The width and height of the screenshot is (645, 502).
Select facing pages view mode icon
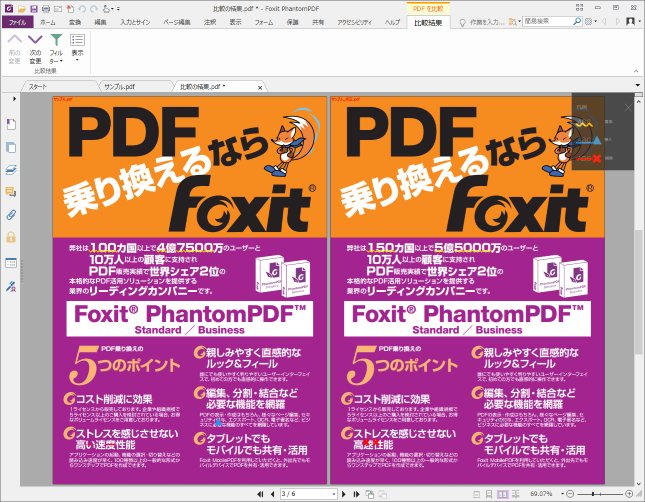coord(502,494)
